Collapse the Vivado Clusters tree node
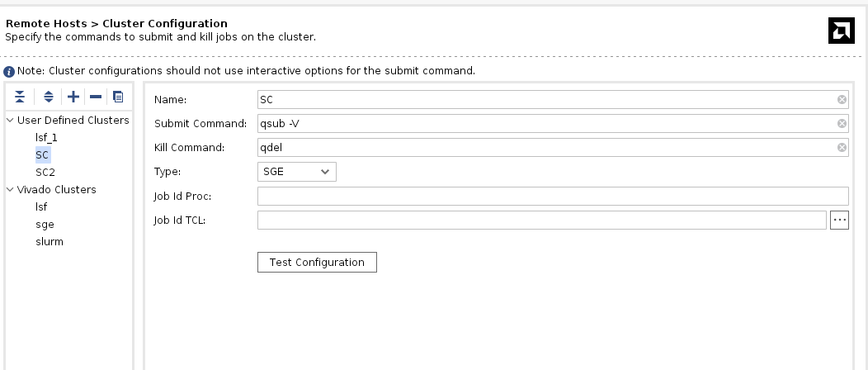 (10, 190)
